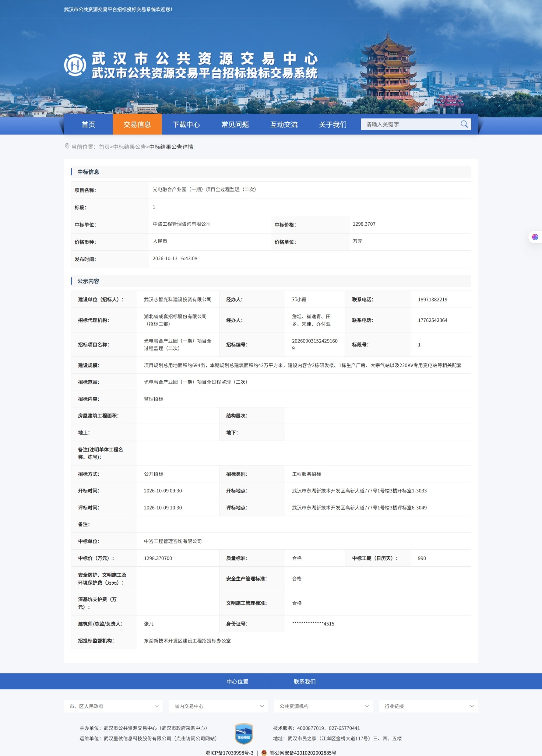This screenshot has height=756, width=542.
Task: Click the Wuhan trading center logo
Action: coord(75,65)
